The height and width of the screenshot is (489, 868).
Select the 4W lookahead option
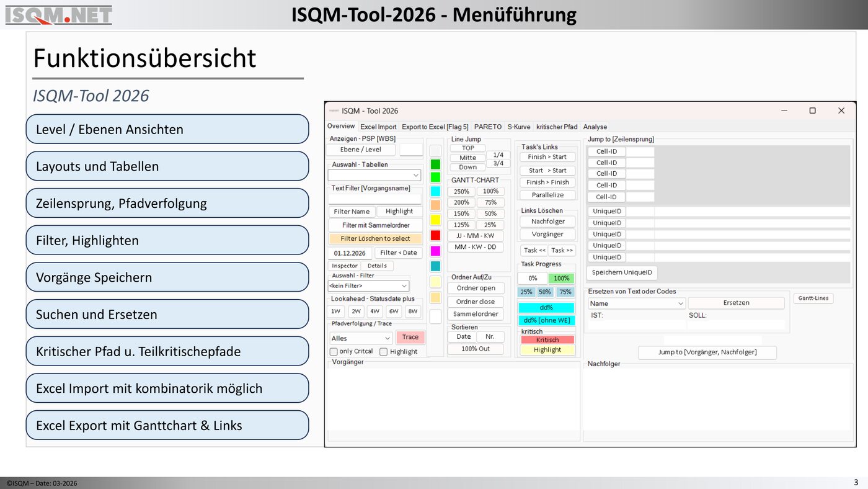tap(374, 311)
